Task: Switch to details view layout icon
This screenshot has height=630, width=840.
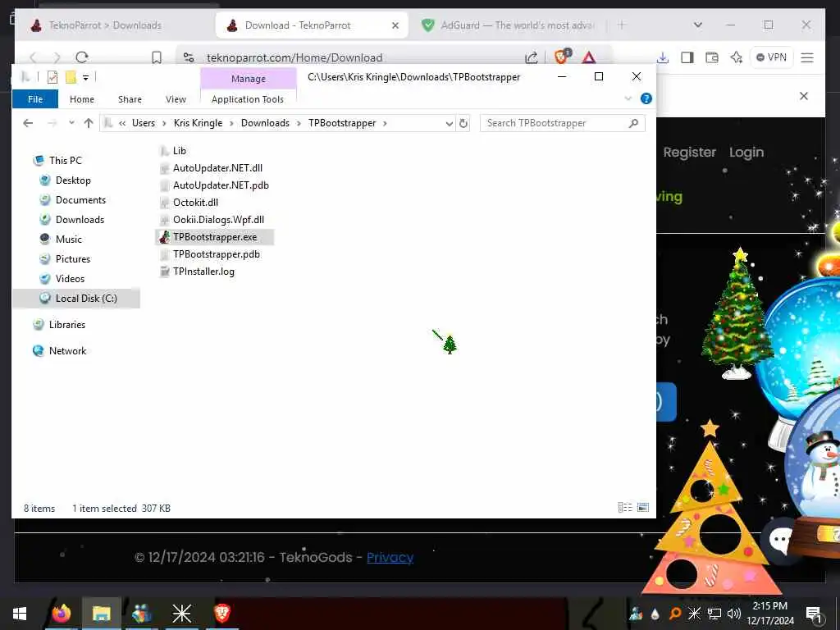Action: coord(625,507)
